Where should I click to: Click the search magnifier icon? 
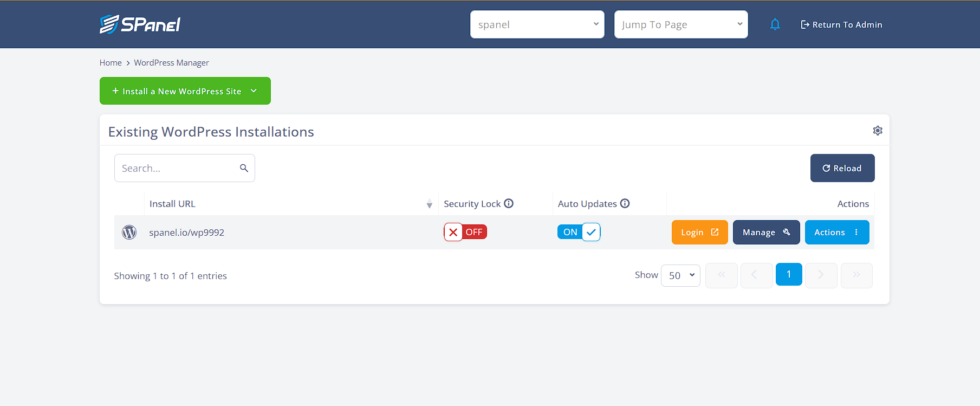tap(244, 168)
